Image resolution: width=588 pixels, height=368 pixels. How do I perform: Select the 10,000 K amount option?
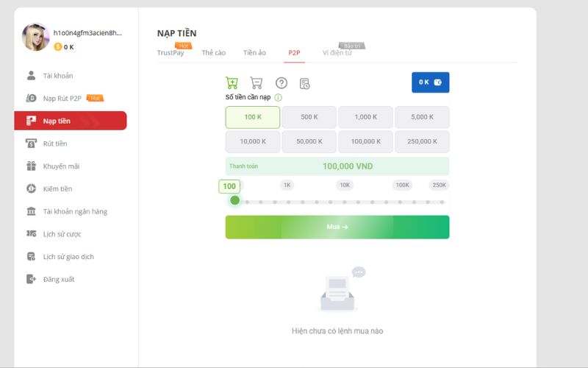click(x=253, y=141)
